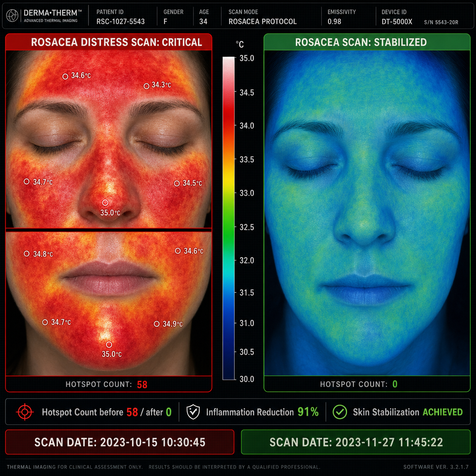
Task: Click the red hotspot count 58 in critical panel
Action: point(142,384)
